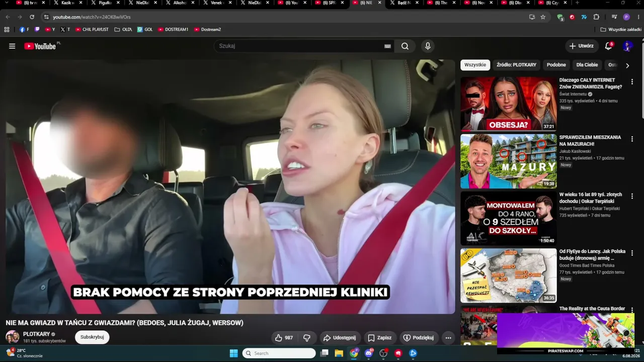Open video titled Od FlyEye do Lancy
Viewport: 644px width, 362px height.
pyautogui.click(x=592, y=255)
